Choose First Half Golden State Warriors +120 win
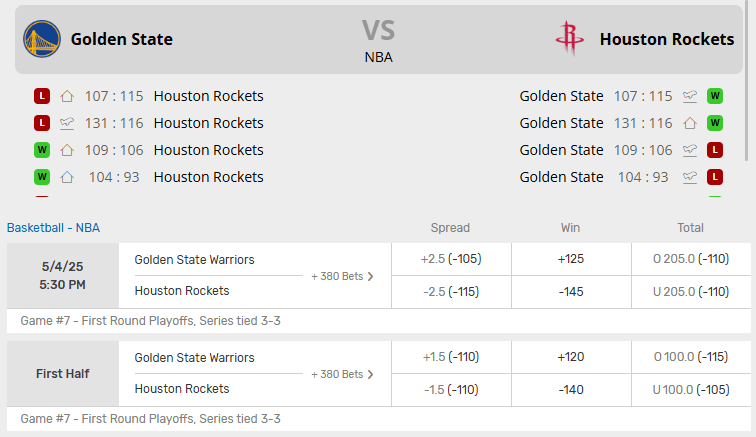This screenshot has width=756, height=437. pyautogui.click(x=571, y=357)
